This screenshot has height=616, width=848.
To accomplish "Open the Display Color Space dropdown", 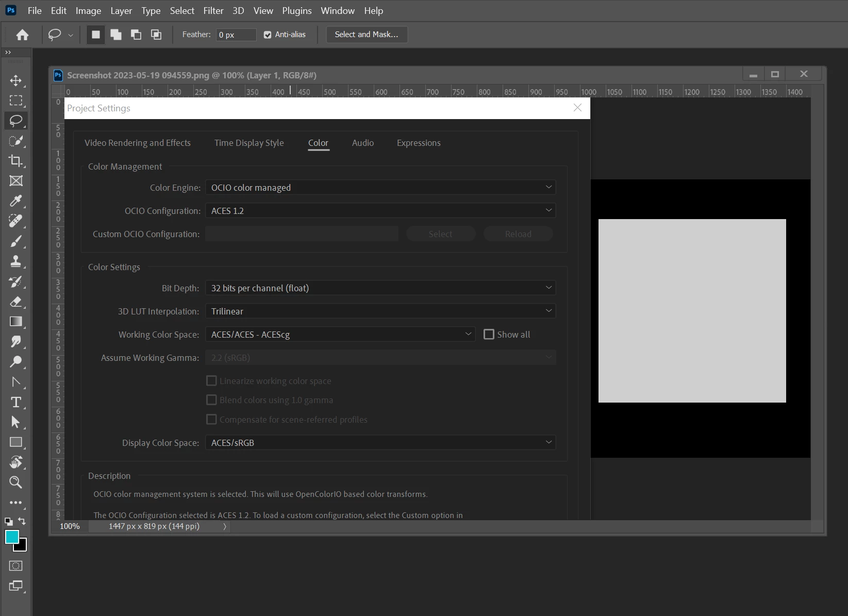I will point(380,443).
